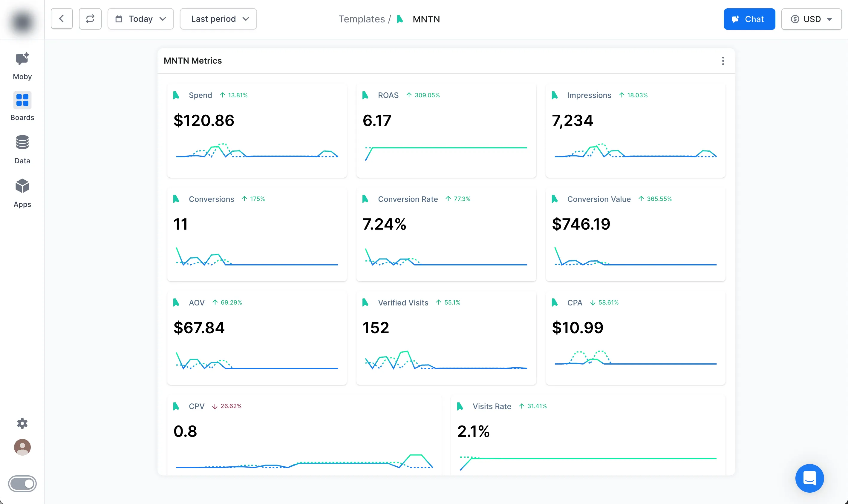Screen dimensions: 848x504
Task: Open settings via the gear icon
Action: [22, 423]
